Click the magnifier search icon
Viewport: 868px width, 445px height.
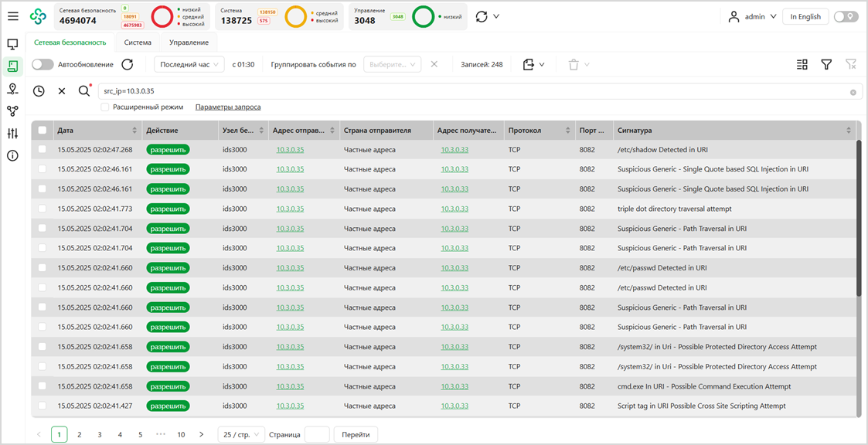[84, 91]
